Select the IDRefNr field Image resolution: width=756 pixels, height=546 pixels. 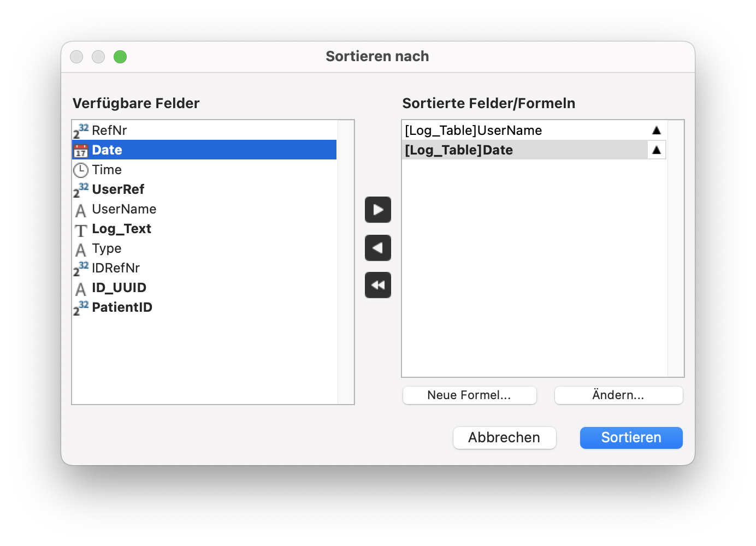point(116,268)
